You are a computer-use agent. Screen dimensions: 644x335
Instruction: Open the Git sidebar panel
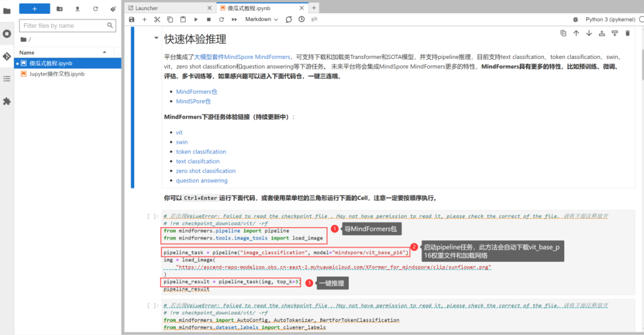point(7,56)
